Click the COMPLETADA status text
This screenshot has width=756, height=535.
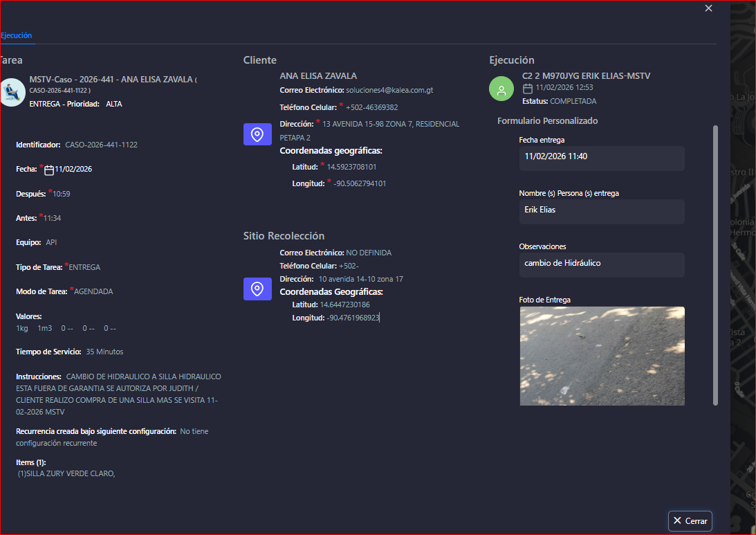[x=573, y=101]
